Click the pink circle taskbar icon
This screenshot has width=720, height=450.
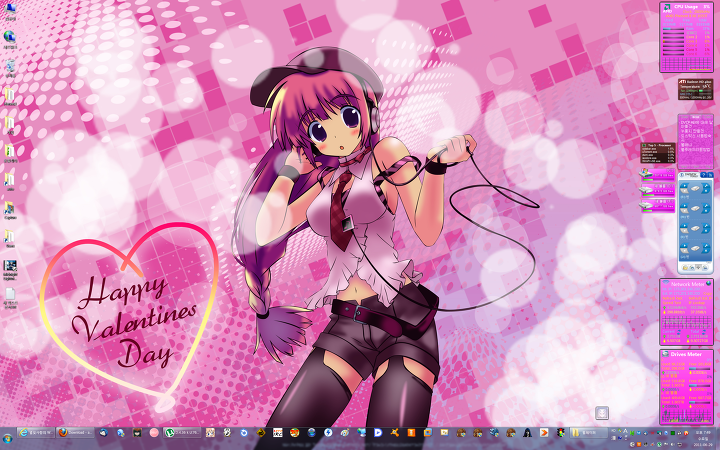tap(154, 433)
